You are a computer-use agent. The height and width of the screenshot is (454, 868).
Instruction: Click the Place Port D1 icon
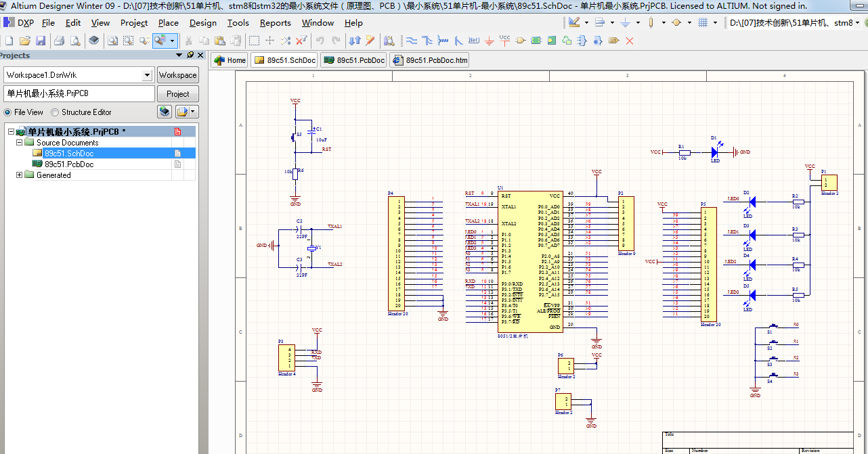pyautogui.click(x=613, y=41)
